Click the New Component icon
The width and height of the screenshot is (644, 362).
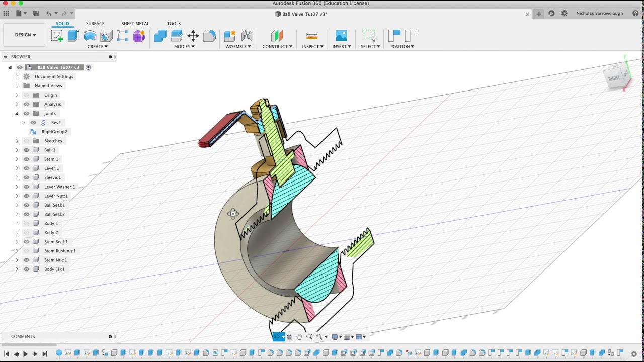click(230, 36)
